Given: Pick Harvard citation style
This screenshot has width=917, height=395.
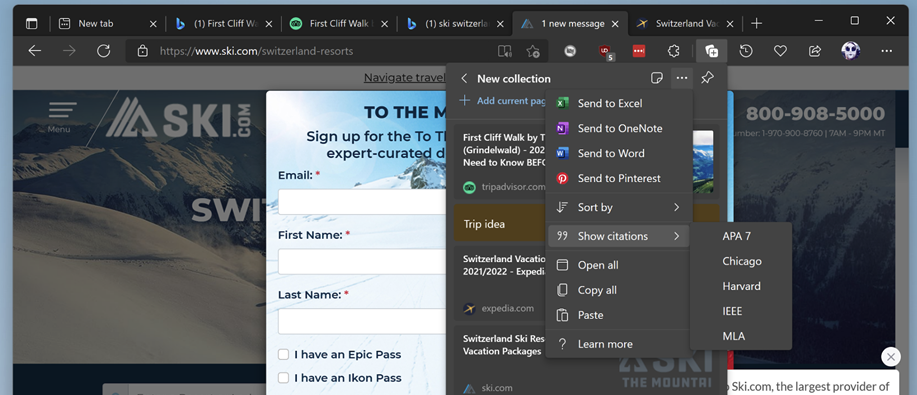Looking at the screenshot, I should point(741,286).
